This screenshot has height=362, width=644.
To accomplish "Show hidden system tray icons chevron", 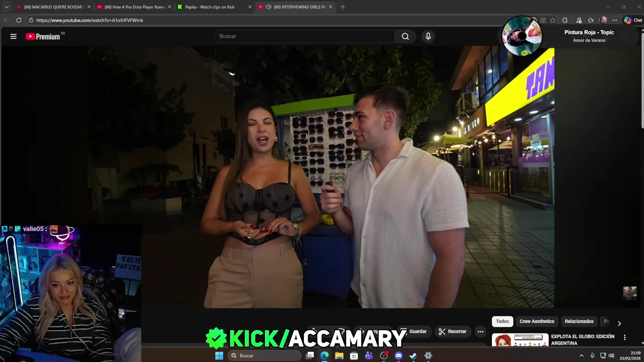I will coord(582,355).
